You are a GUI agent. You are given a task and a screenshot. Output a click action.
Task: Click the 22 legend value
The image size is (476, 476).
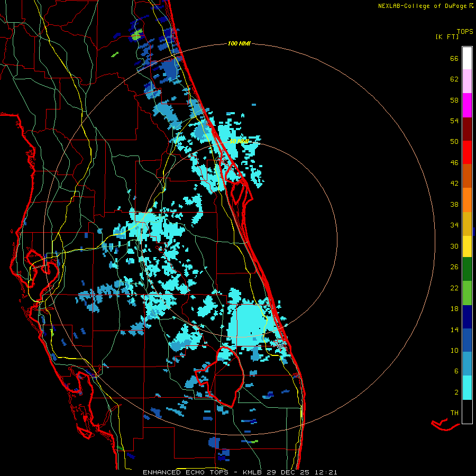(x=454, y=288)
